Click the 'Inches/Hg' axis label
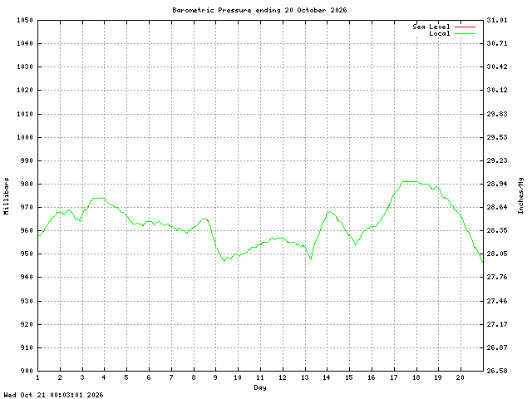The width and height of the screenshot is (532, 399). pyautogui.click(x=520, y=196)
